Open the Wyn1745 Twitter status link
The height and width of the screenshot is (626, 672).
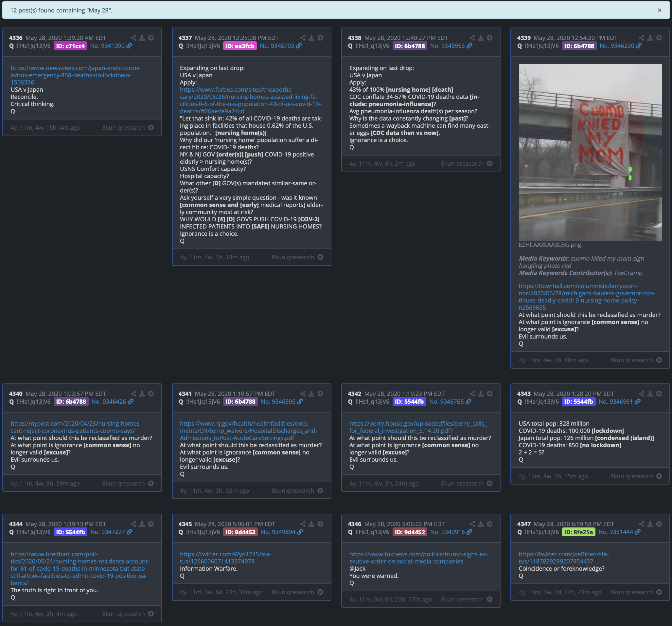tap(225, 558)
